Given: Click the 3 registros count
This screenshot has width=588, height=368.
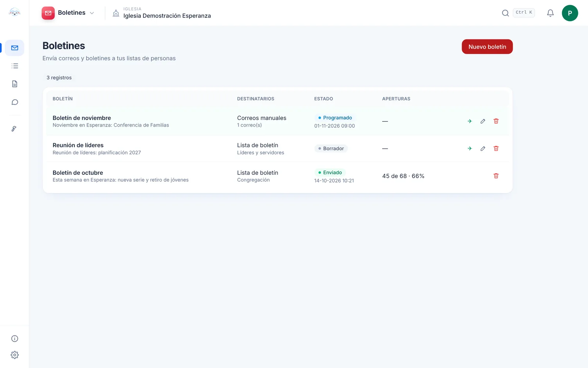Looking at the screenshot, I should 59,78.
